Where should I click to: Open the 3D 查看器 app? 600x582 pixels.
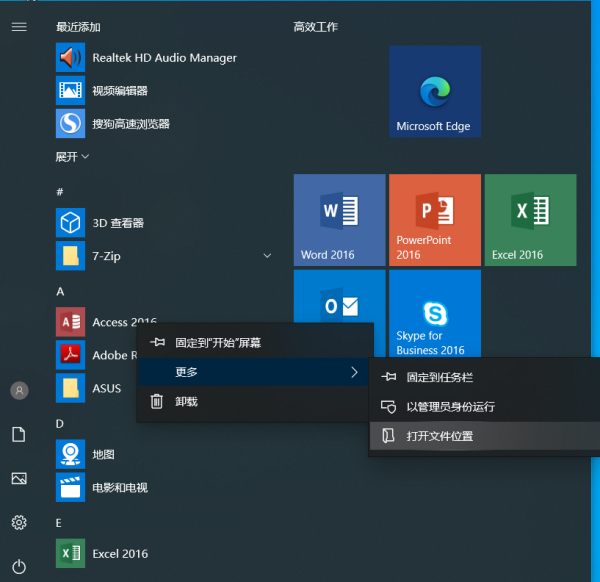click(x=117, y=223)
